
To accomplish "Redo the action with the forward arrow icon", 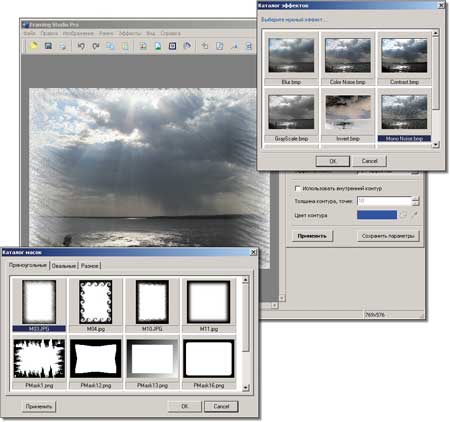I will click(96, 46).
